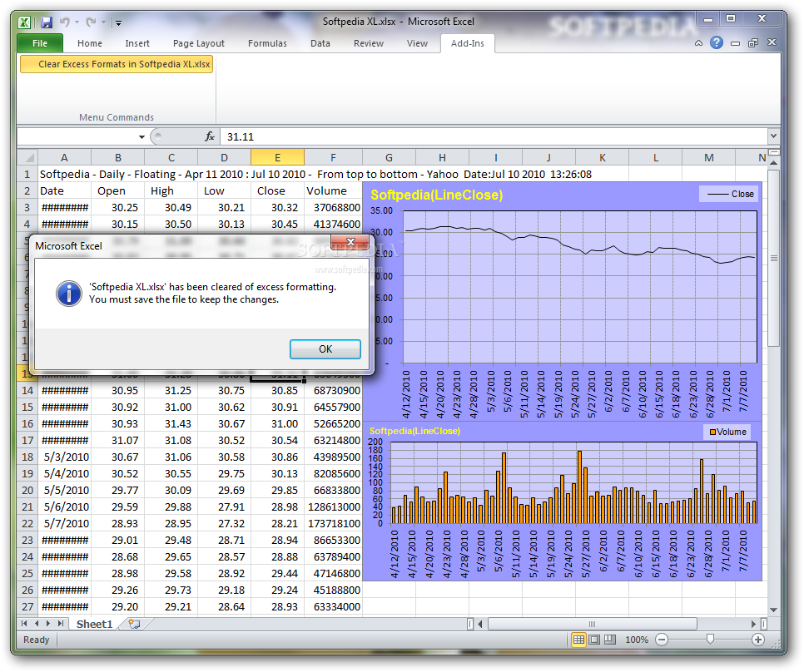Screen dimensions: 804x672
Task: Click the zoom in plus button
Action: click(x=758, y=640)
